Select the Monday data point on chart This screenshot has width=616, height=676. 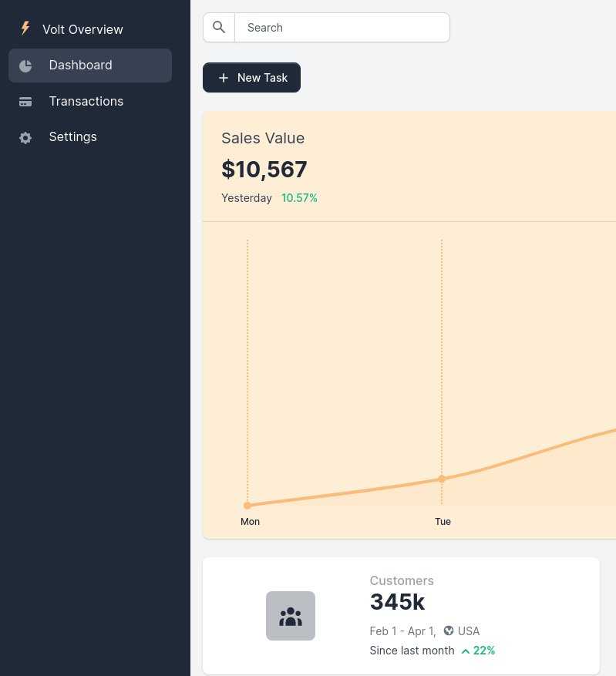(x=247, y=506)
